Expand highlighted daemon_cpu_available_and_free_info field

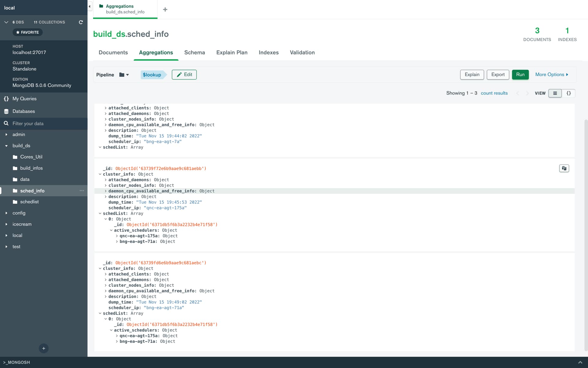[x=106, y=191]
